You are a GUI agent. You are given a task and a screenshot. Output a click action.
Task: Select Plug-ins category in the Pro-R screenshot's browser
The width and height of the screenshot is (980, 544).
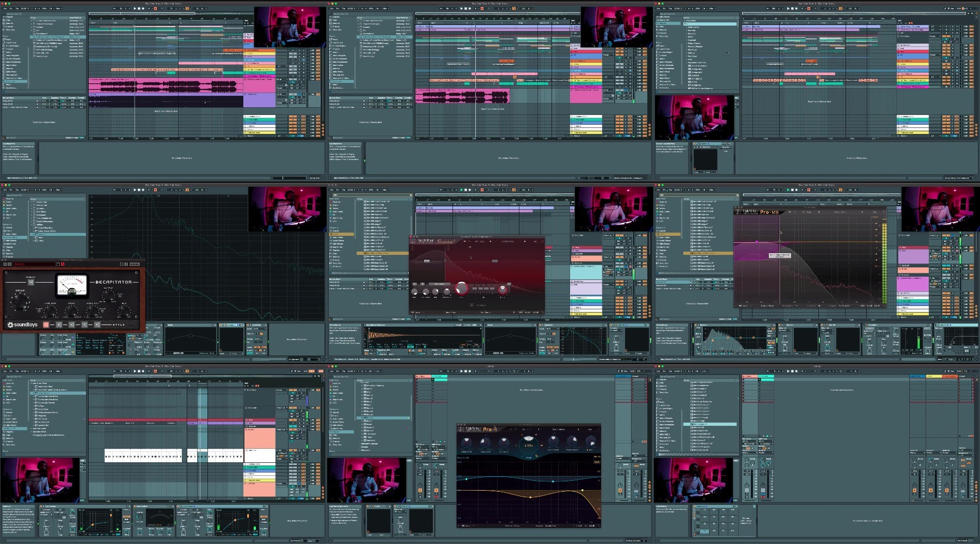tap(341, 432)
